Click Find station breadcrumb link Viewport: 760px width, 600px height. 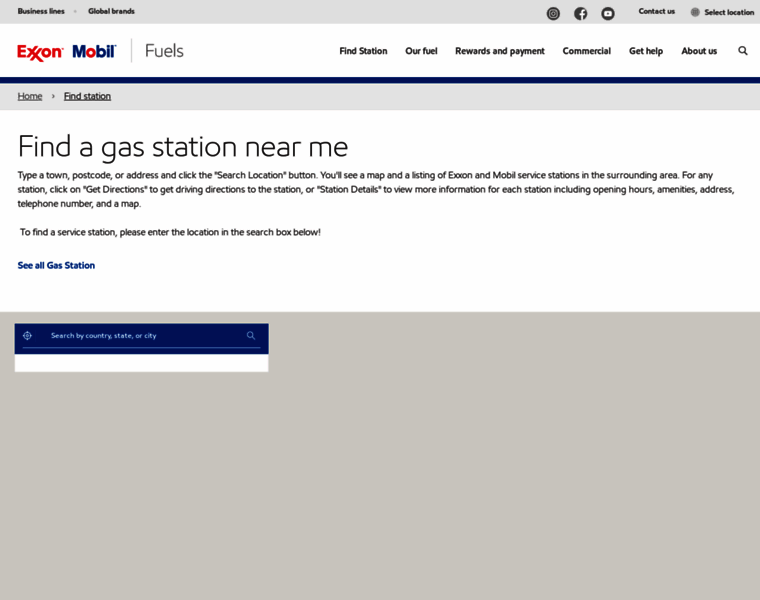87,96
